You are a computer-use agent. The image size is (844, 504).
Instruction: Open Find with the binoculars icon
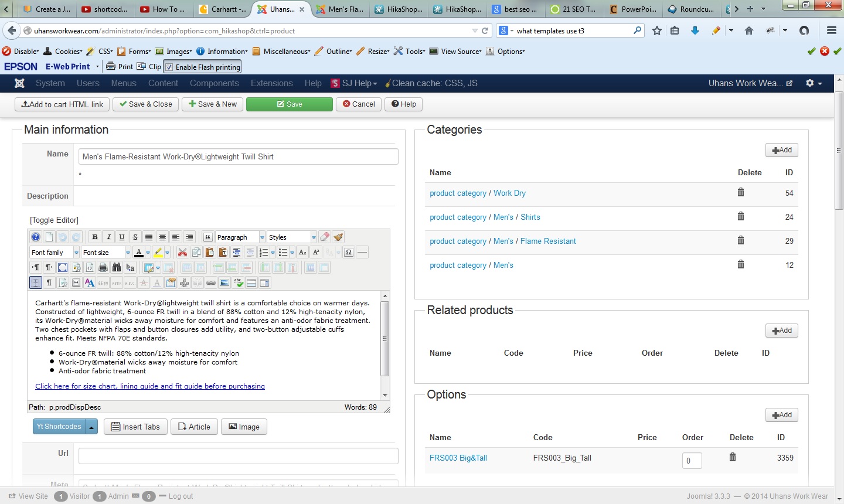pyautogui.click(x=117, y=268)
